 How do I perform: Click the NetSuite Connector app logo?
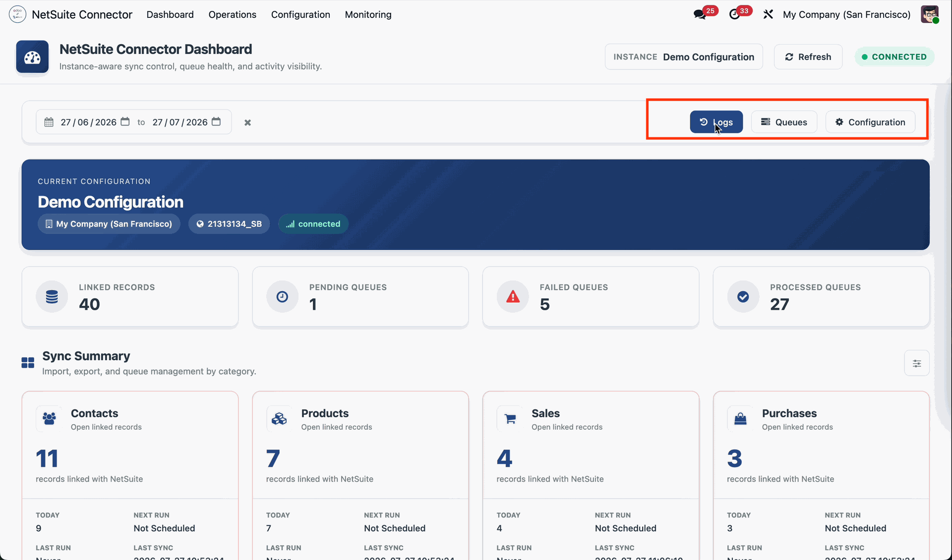point(17,14)
